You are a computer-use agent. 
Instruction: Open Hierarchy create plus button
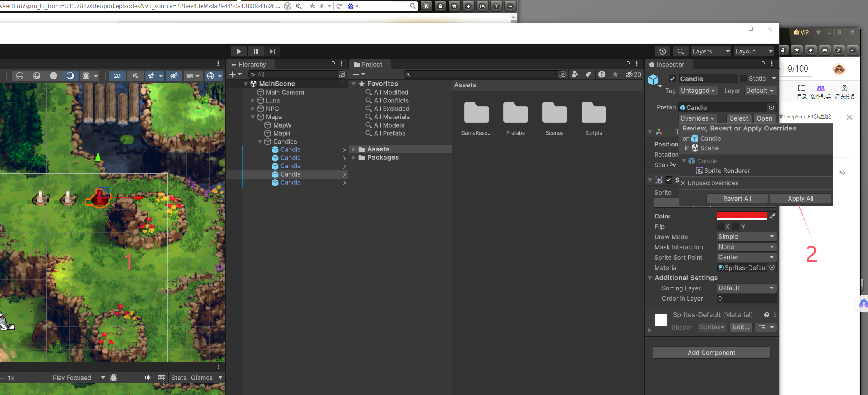[x=235, y=74]
